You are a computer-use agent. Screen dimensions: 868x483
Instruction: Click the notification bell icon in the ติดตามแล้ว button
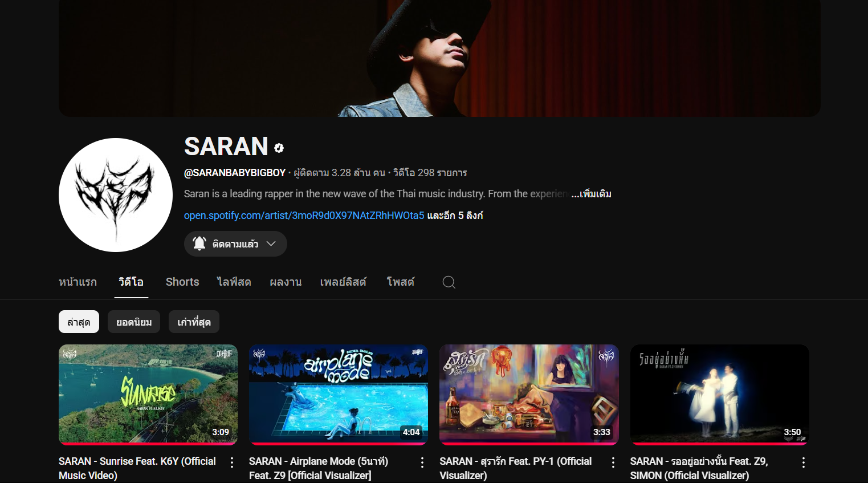tap(199, 243)
